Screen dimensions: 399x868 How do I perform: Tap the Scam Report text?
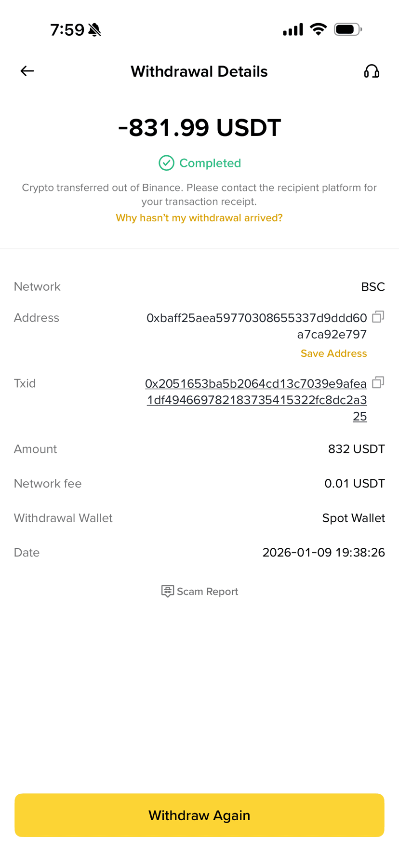point(207,592)
